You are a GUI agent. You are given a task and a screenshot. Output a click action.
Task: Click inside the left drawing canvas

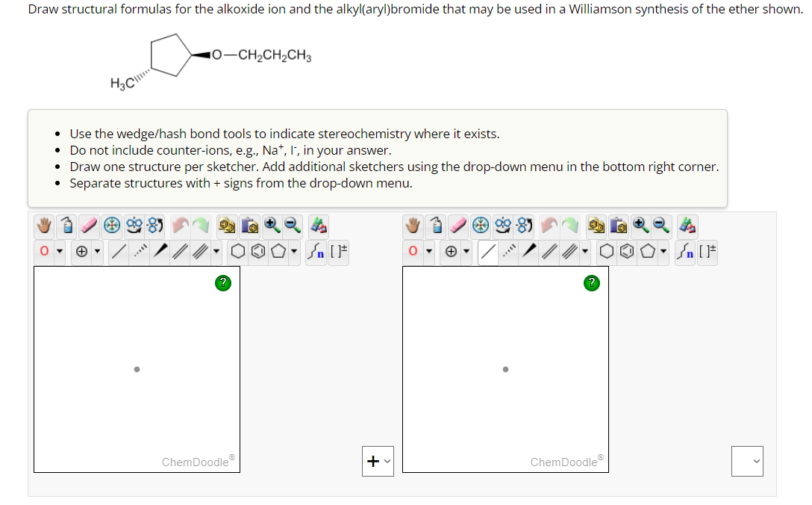(137, 369)
